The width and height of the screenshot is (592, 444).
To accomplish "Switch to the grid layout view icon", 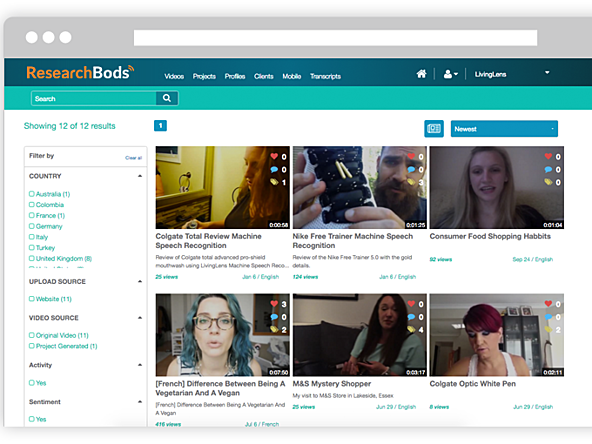I will (434, 129).
